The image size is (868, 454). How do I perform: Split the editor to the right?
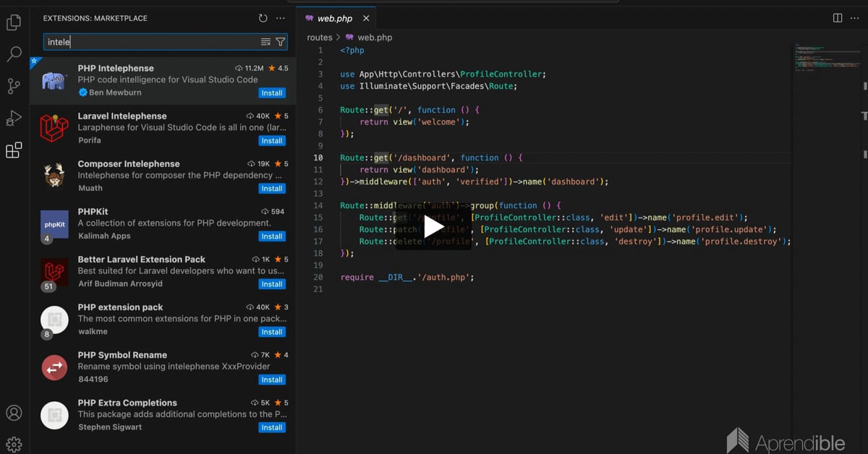[x=838, y=18]
